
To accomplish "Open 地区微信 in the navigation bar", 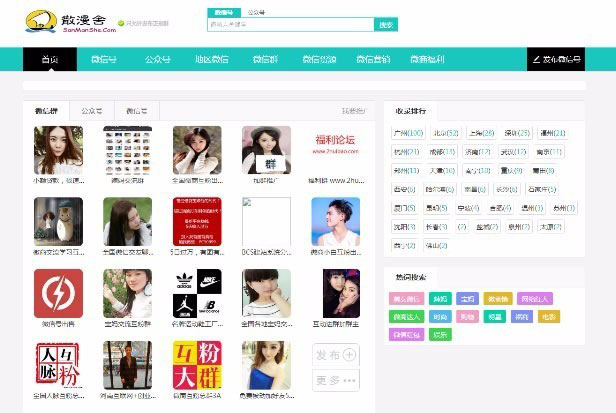I will coord(212,59).
